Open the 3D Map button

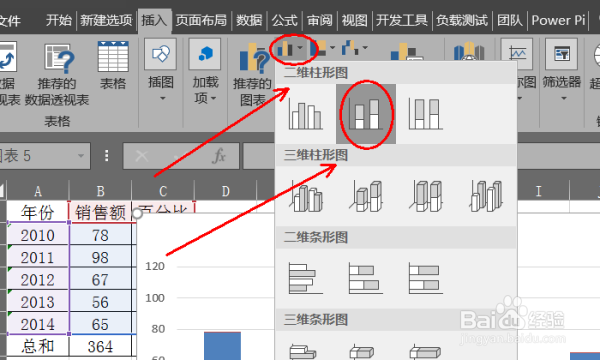pyautogui.click(x=469, y=52)
